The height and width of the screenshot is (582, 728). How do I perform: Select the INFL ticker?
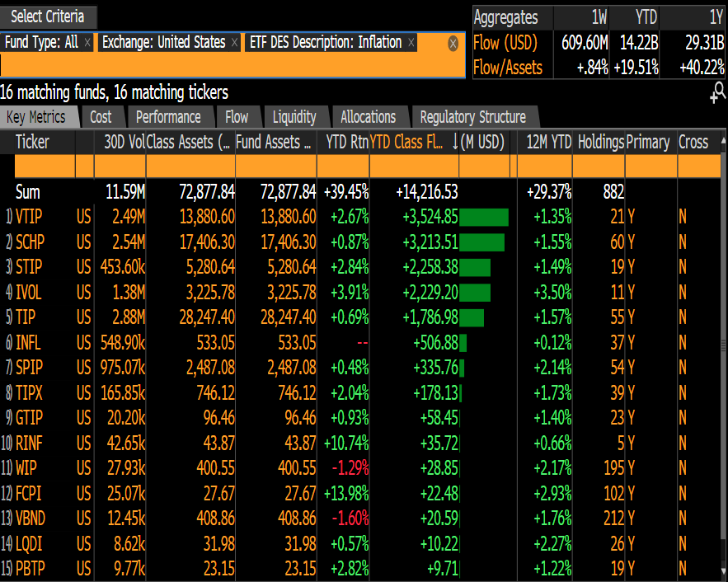tap(28, 342)
